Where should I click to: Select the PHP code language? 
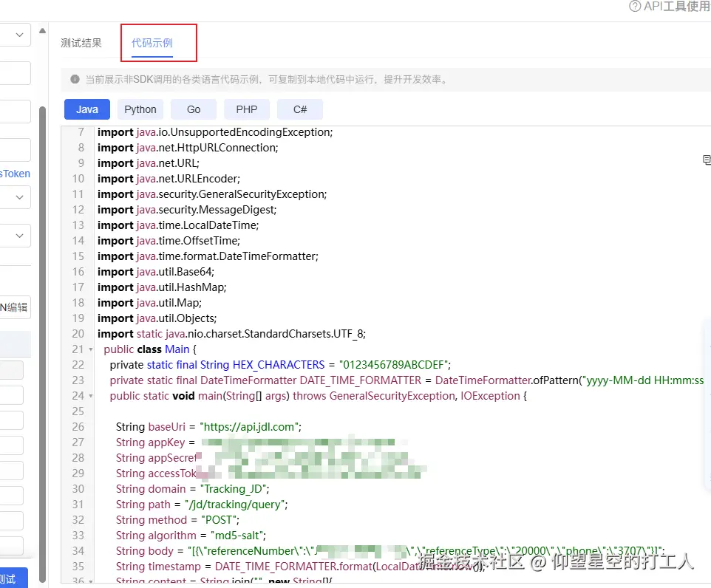pos(247,109)
